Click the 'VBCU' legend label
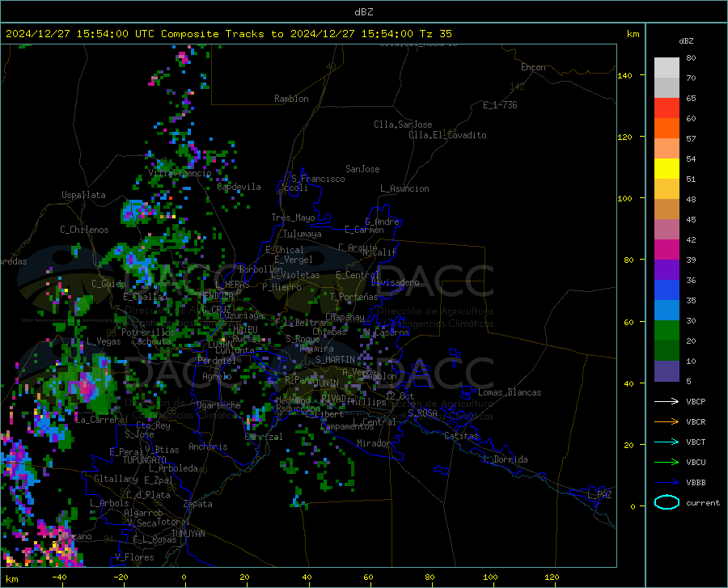The height and width of the screenshot is (588, 728). coord(696,462)
